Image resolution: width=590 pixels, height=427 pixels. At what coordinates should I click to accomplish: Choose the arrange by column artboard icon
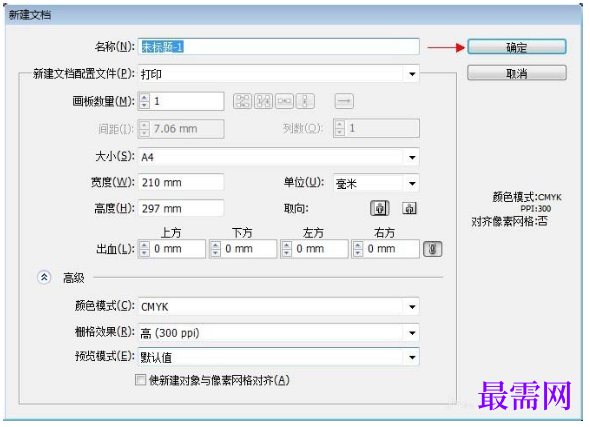305,101
